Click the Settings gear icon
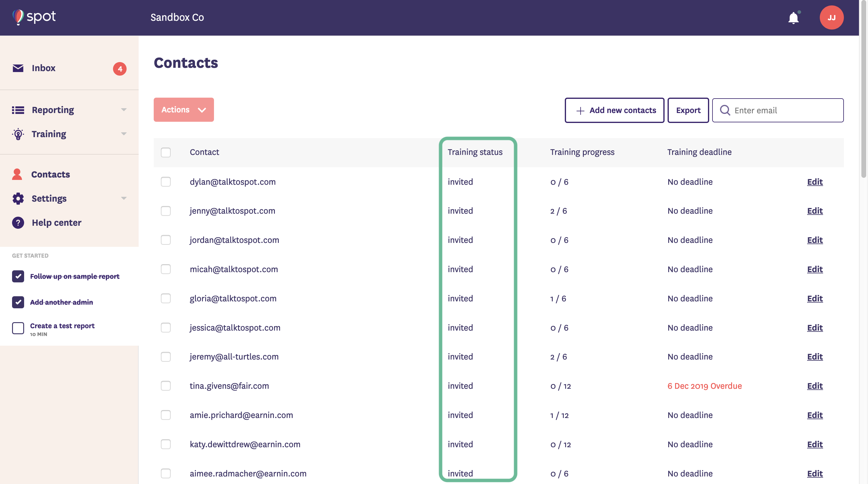 (18, 199)
